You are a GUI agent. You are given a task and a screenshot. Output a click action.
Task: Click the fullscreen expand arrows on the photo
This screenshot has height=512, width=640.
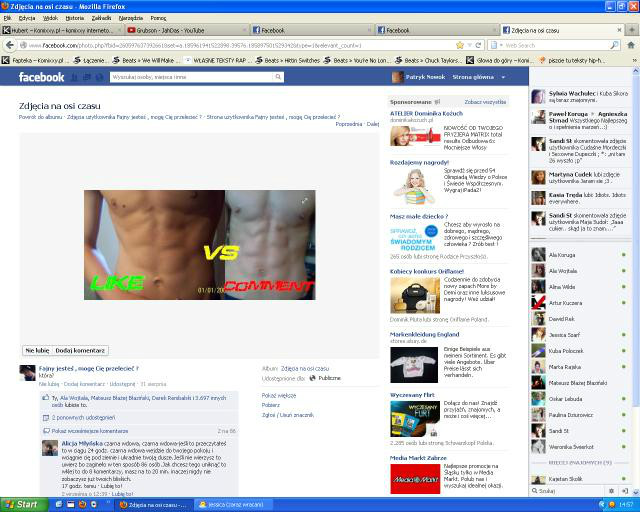(x=304, y=200)
